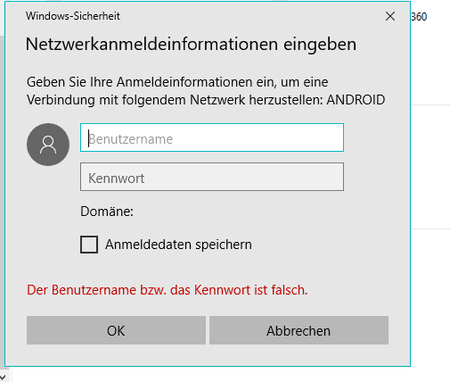Click the Domäne label

pyautogui.click(x=107, y=211)
